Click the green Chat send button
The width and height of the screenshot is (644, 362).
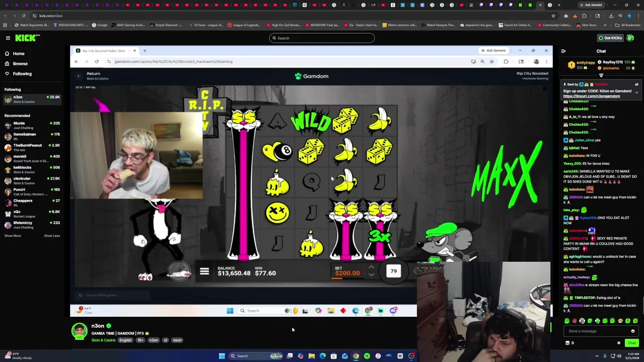(632, 343)
